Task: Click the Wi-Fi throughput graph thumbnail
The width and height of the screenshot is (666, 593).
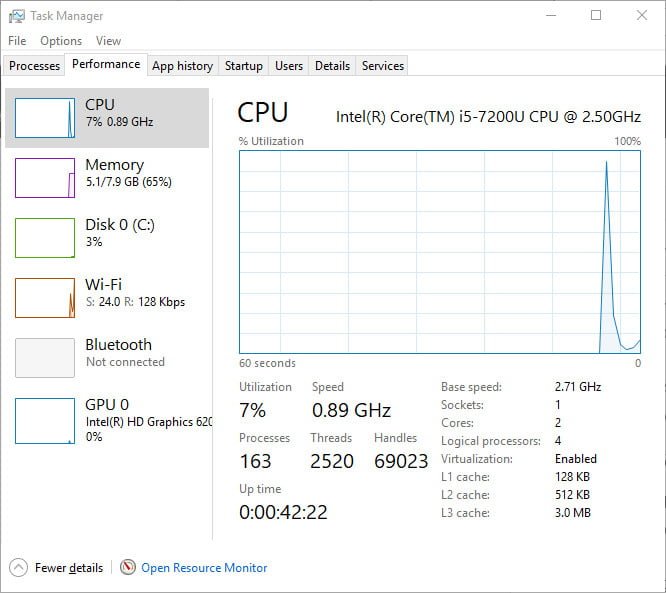Action: click(x=45, y=298)
